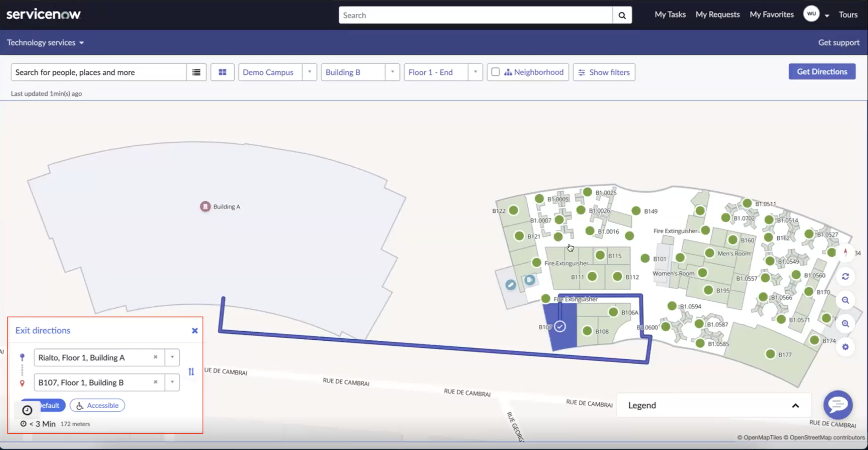Select the B121 green room marker

coord(519,236)
